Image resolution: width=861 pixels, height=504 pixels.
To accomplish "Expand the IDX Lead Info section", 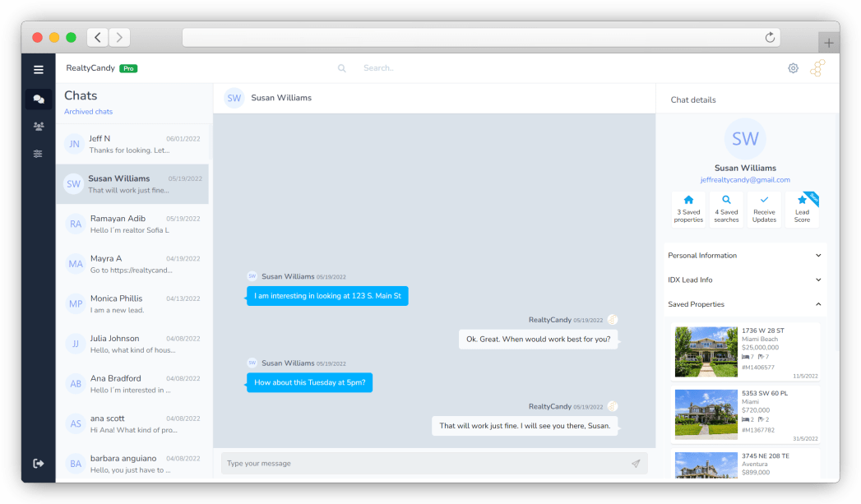I will click(x=745, y=280).
